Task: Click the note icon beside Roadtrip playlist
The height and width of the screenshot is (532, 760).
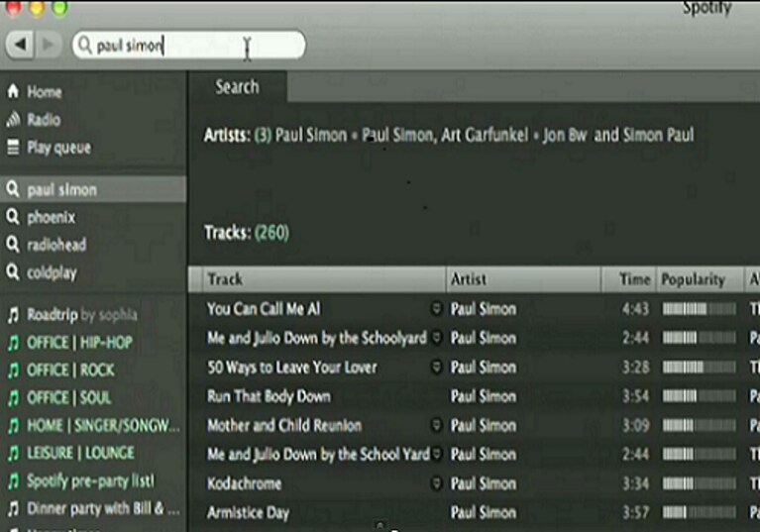Action: (x=13, y=315)
